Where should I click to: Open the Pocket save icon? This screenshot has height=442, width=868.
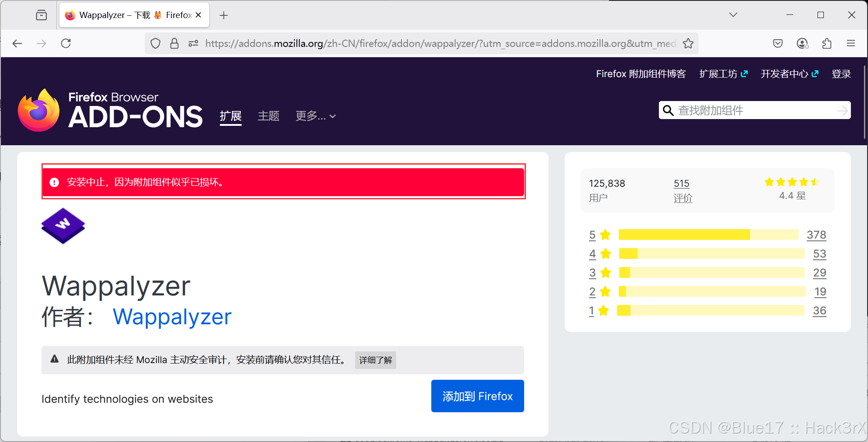click(x=778, y=43)
